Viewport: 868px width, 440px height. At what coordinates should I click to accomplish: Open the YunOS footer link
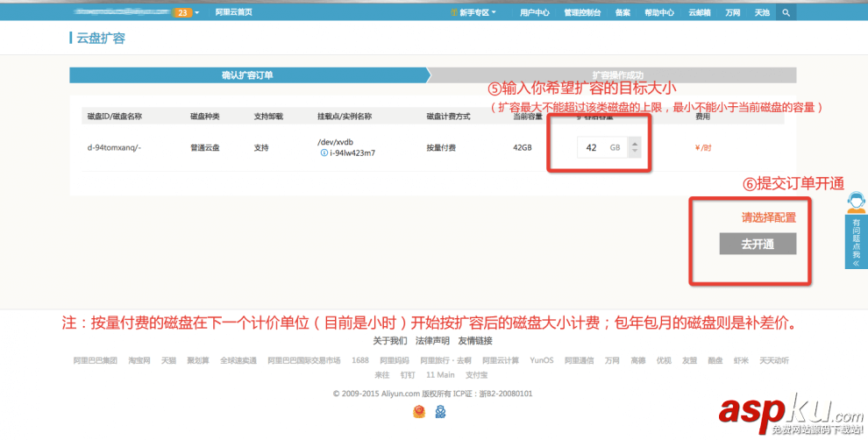pyautogui.click(x=541, y=360)
